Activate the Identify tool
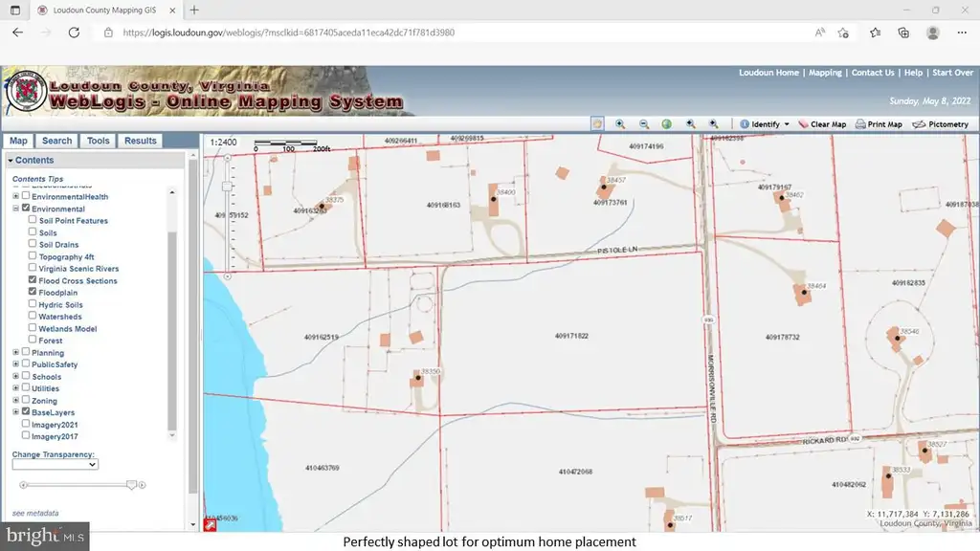 coord(760,124)
